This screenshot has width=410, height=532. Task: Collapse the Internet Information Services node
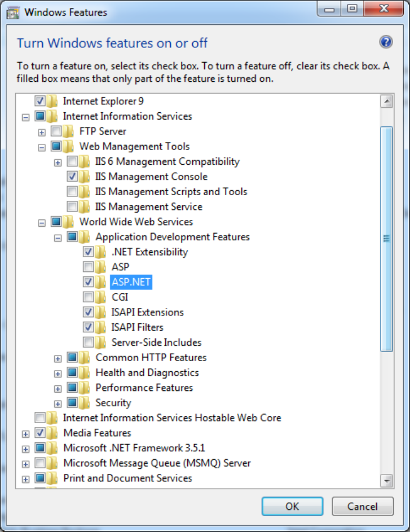click(25, 117)
